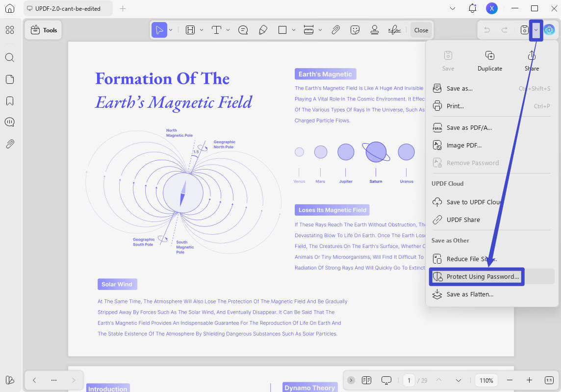
Task: Click the attachment paperclip toolbar icon
Action: tap(335, 30)
